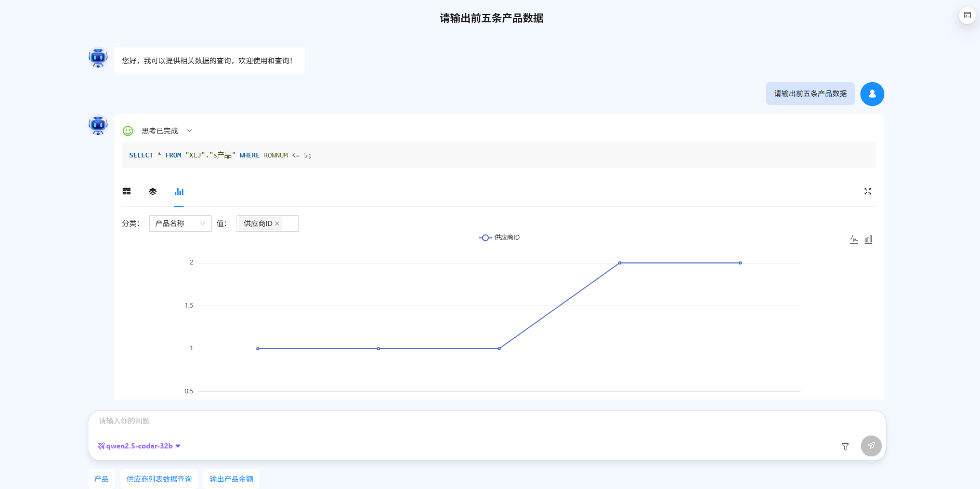This screenshot has width=980, height=489.
Task: Switch to table view icon
Action: coord(126,191)
